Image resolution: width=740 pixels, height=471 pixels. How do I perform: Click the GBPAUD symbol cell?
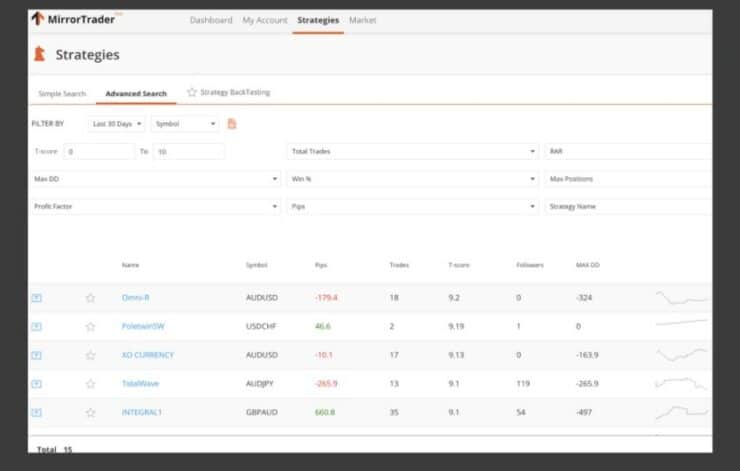[x=261, y=412]
